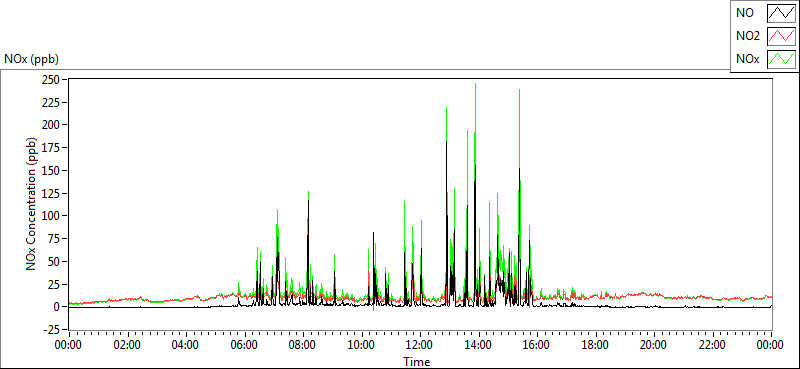
Task: Click the NO2 red line legend icon
Action: coord(781,36)
